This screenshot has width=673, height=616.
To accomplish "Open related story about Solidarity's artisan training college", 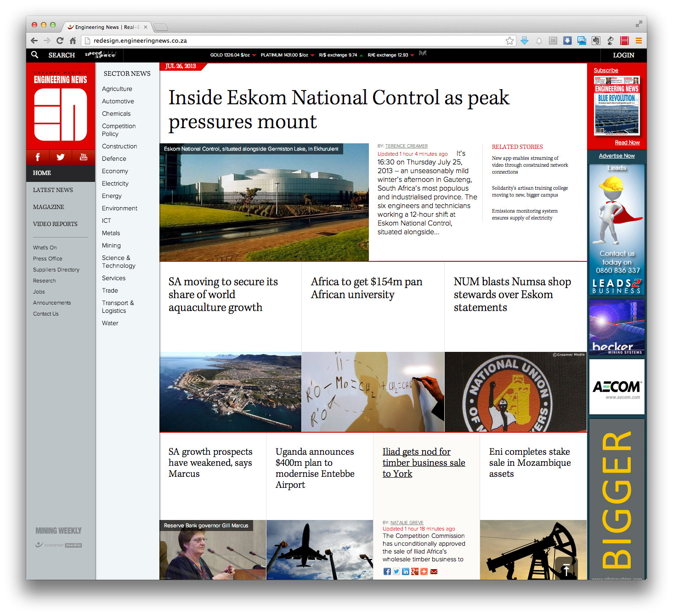I will (x=530, y=192).
